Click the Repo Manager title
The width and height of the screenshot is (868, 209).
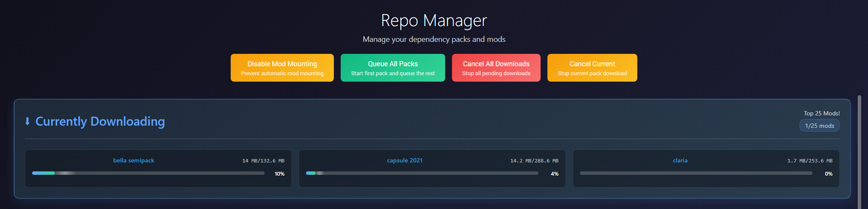click(434, 21)
